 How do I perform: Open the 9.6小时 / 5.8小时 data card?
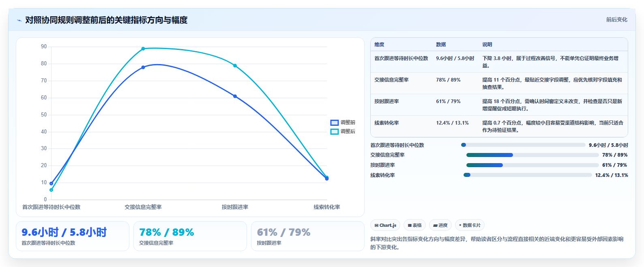point(73,236)
